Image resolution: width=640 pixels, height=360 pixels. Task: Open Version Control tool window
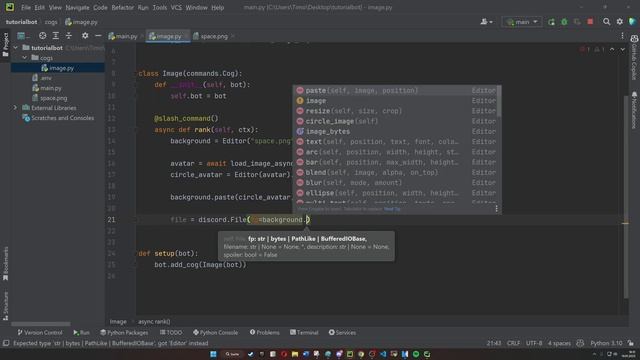40,333
